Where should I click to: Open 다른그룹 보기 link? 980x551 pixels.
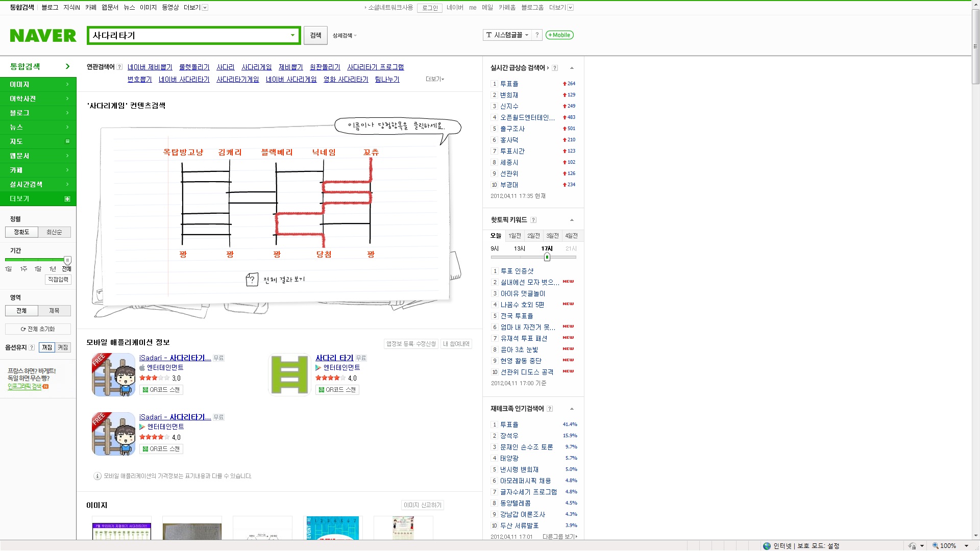point(559,537)
